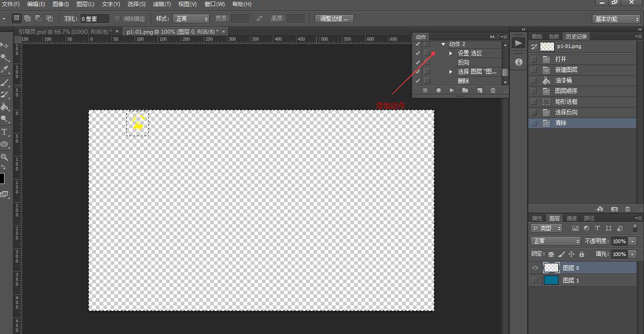Expand the 选择 图层 step

point(451,72)
